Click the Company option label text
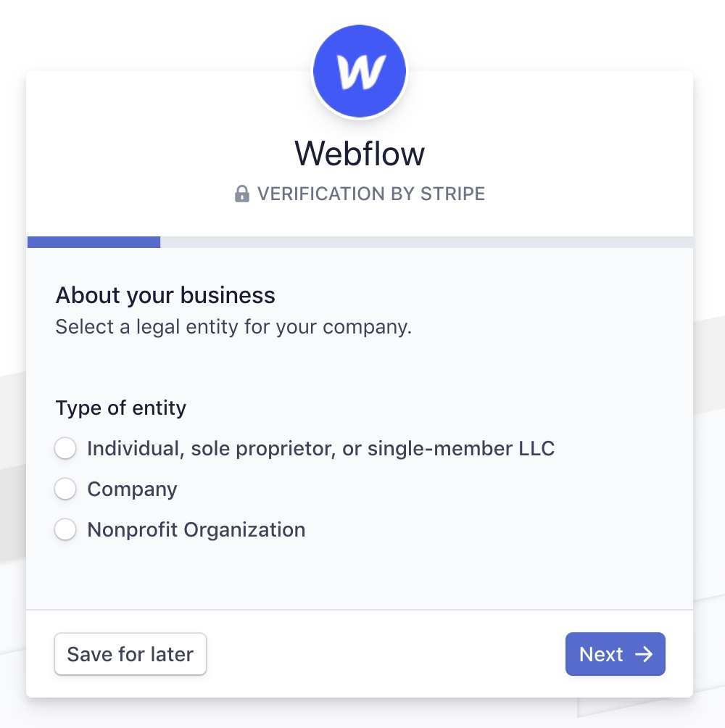Viewport: 725px width, 728px height. (x=132, y=489)
